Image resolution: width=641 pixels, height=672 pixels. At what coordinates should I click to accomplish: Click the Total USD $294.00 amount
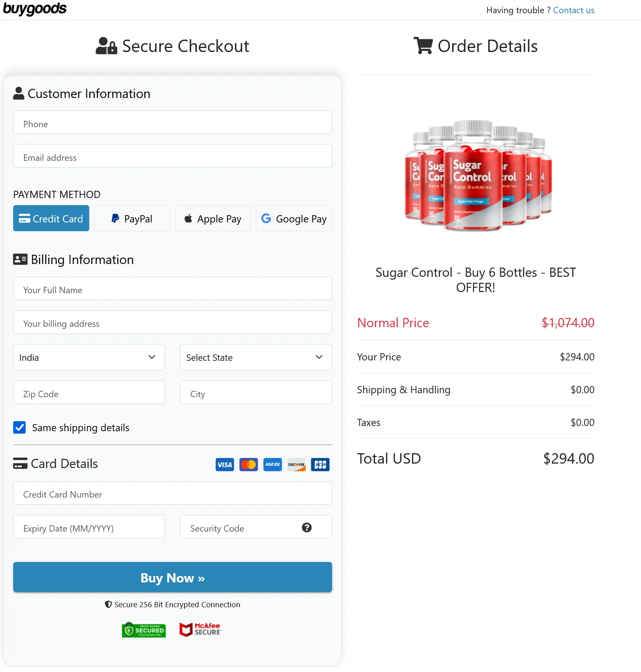tap(569, 458)
